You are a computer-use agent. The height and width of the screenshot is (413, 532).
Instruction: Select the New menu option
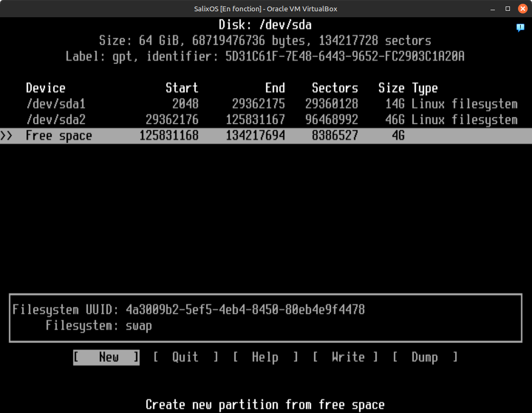107,357
